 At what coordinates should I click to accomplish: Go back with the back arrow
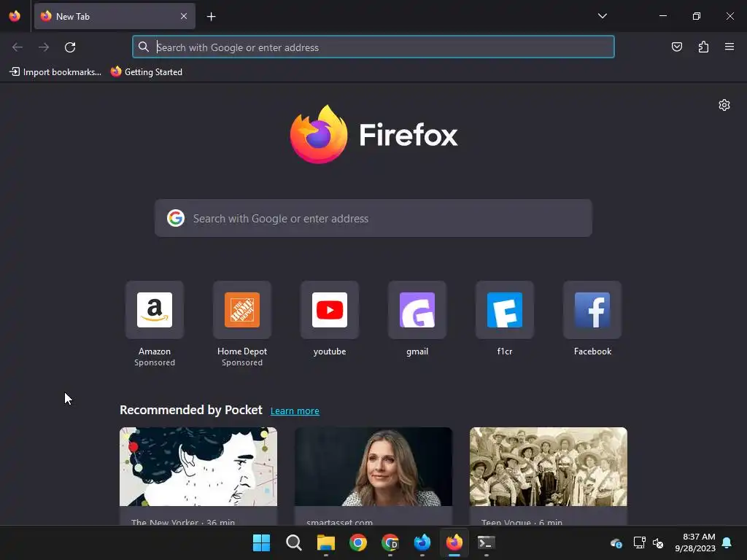(18, 47)
